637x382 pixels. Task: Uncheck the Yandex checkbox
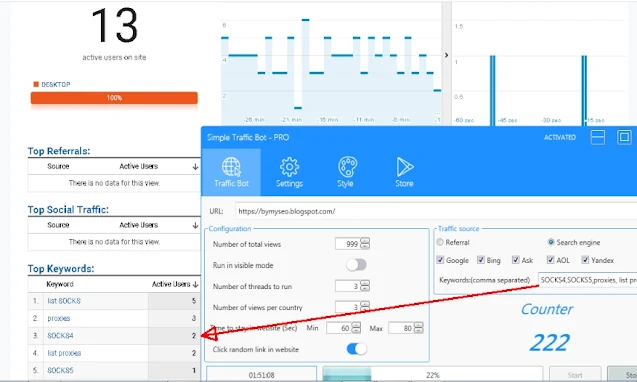[585, 260]
